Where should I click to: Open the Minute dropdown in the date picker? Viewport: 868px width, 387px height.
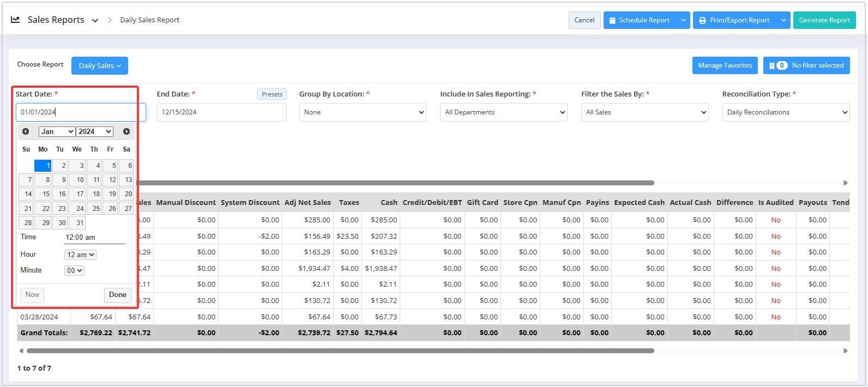74,270
